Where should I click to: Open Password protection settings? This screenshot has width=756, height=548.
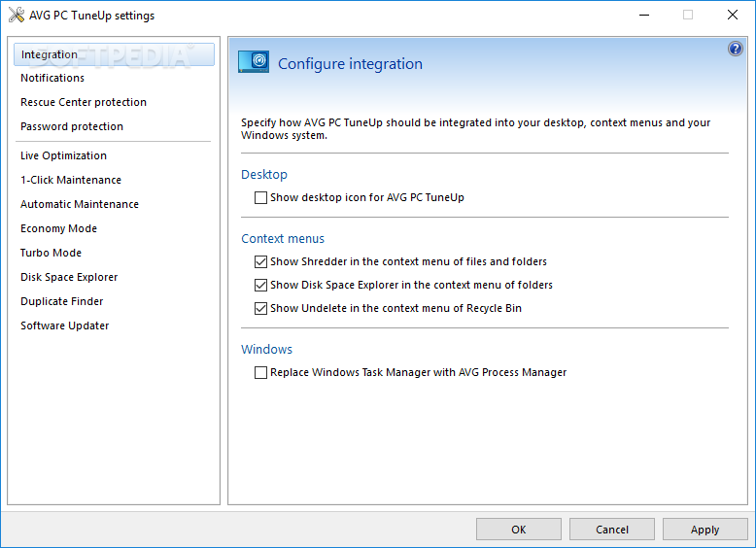tap(72, 126)
